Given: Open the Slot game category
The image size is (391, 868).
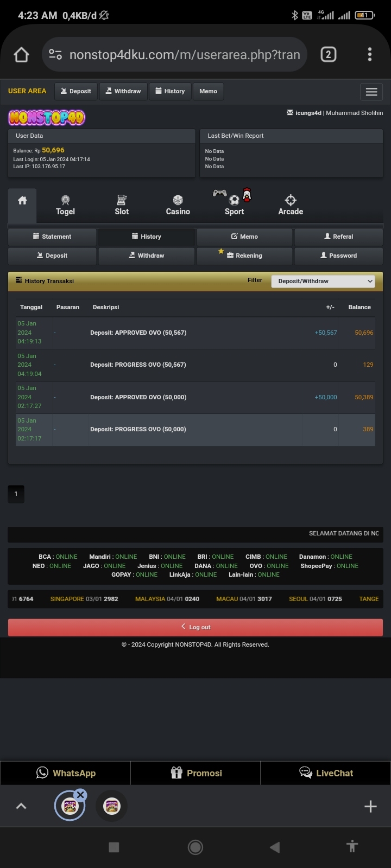Looking at the screenshot, I should [x=122, y=205].
